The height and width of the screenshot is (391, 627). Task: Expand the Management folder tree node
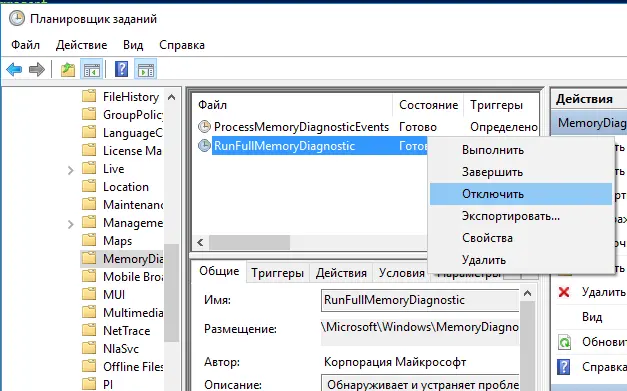[71, 224]
